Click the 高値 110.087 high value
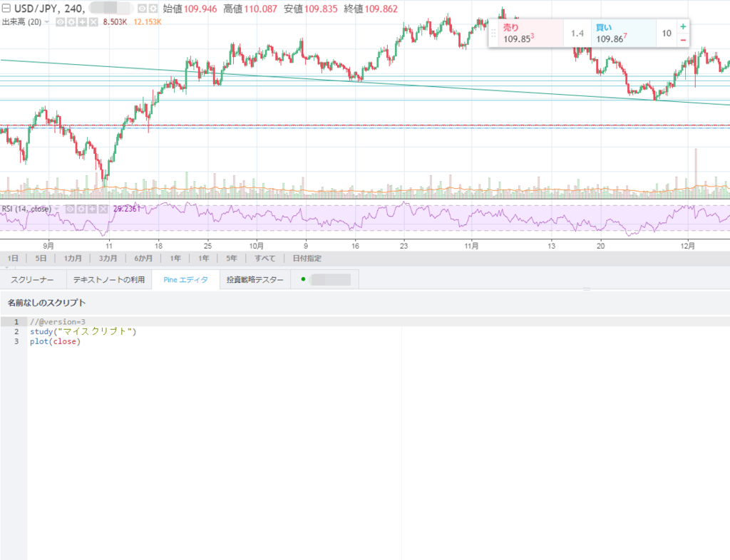730x560 pixels. [250, 9]
